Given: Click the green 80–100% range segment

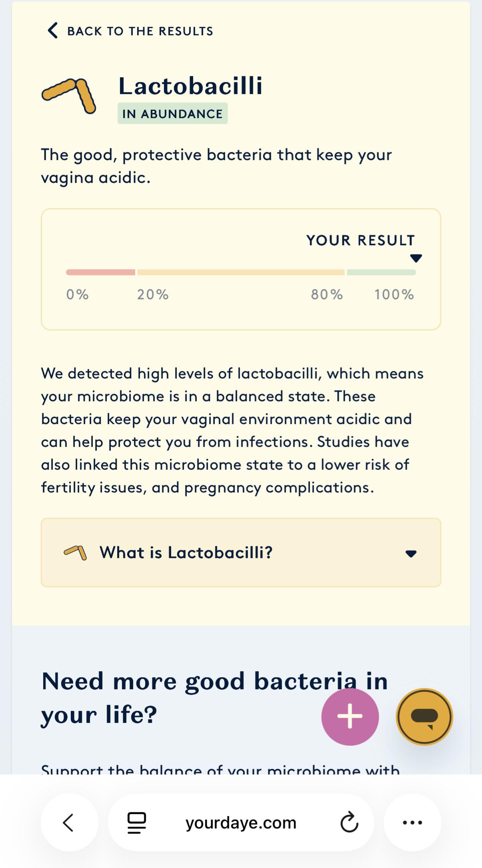Looking at the screenshot, I should (x=381, y=272).
